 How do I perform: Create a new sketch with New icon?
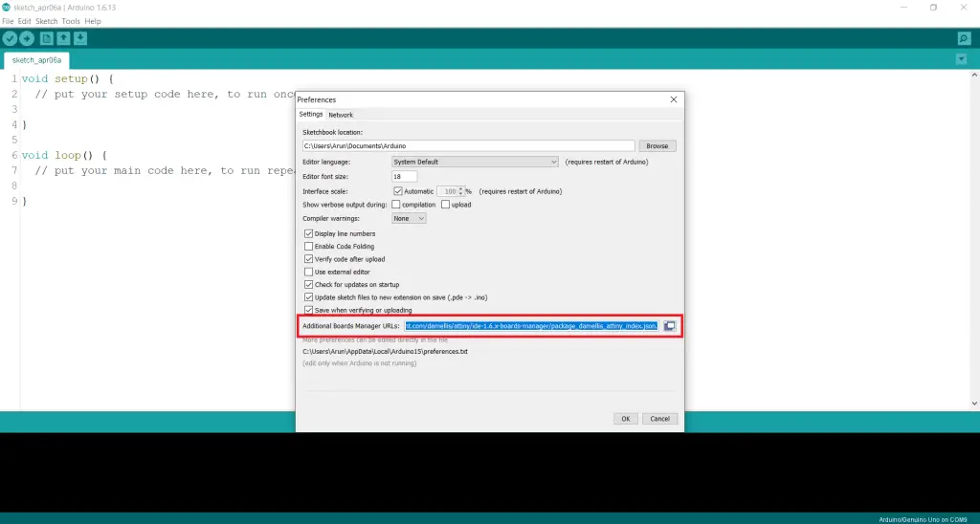coord(46,38)
